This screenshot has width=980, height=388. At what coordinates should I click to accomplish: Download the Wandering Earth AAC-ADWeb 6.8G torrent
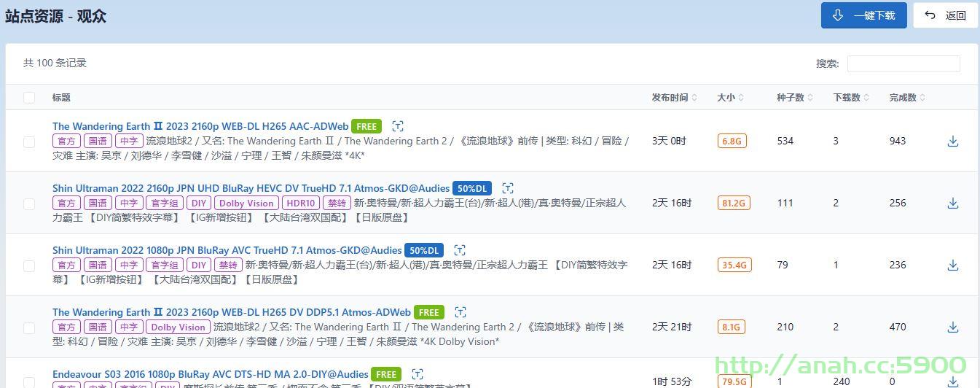coord(952,141)
